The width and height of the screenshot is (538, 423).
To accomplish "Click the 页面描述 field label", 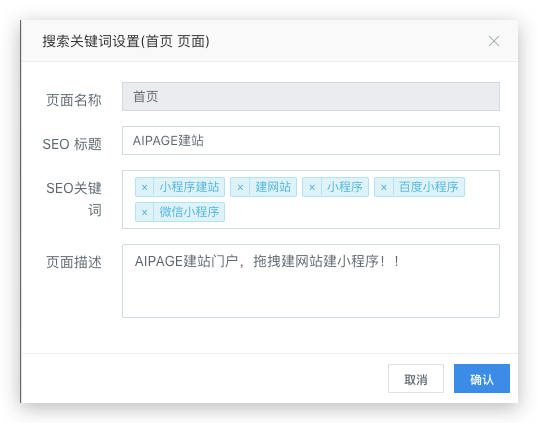I will 74,262.
